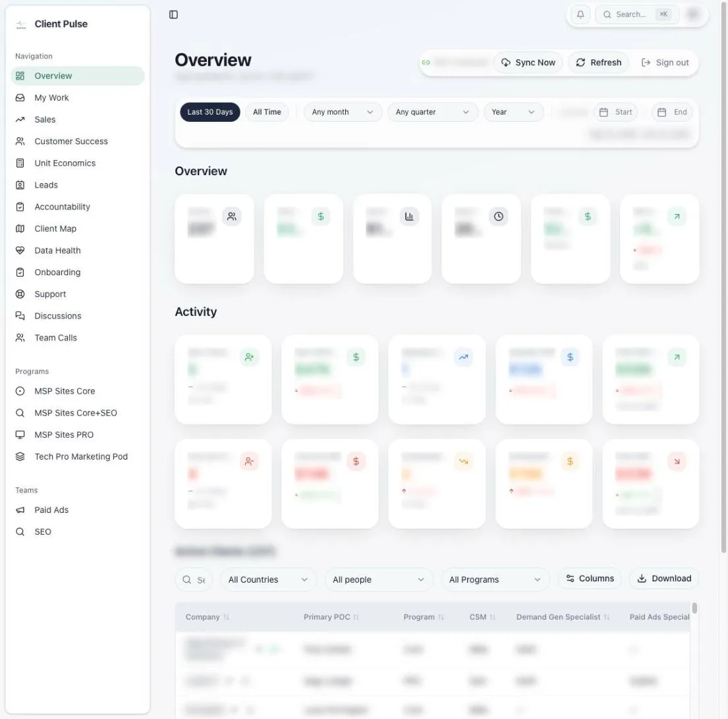
Task: Sort by the CSM column header
Action: pyautogui.click(x=482, y=617)
